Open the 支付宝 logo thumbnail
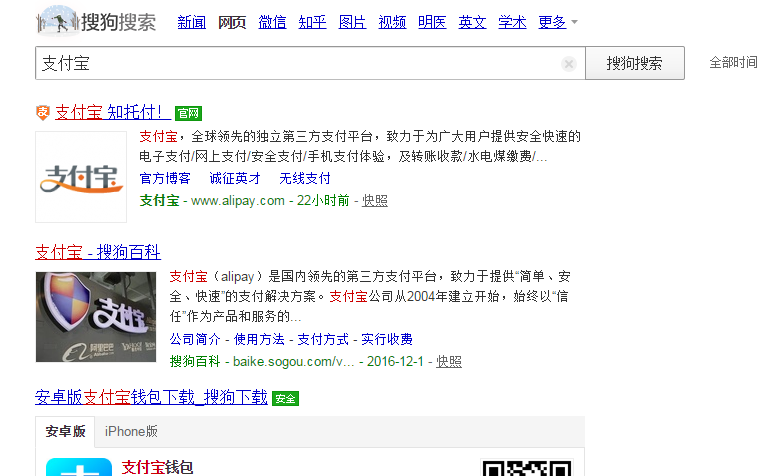The image size is (760, 476). tap(81, 177)
